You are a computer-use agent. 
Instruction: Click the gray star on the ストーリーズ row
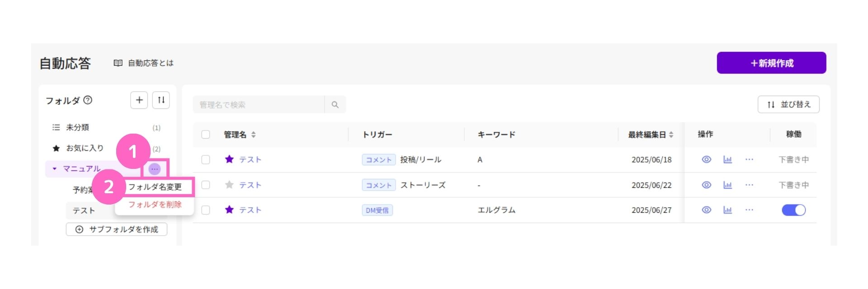229,185
